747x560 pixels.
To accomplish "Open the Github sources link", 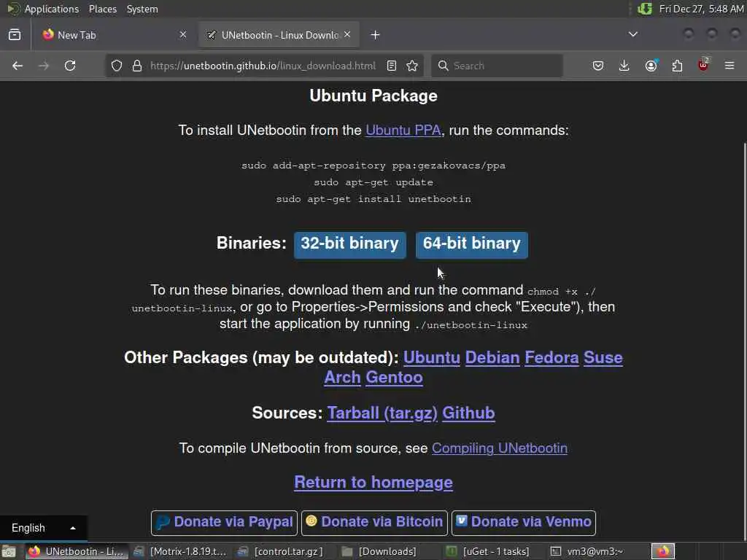I will point(468,413).
